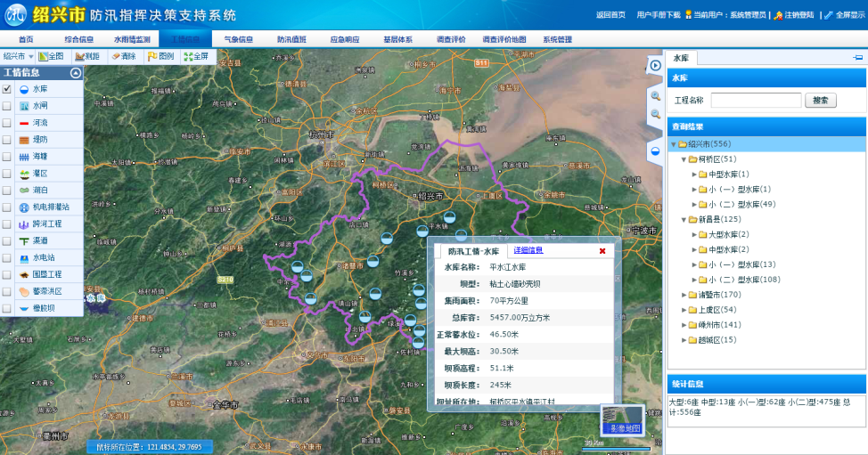Collapse the 工情信息 layer panel
The image size is (868, 455).
(76, 73)
